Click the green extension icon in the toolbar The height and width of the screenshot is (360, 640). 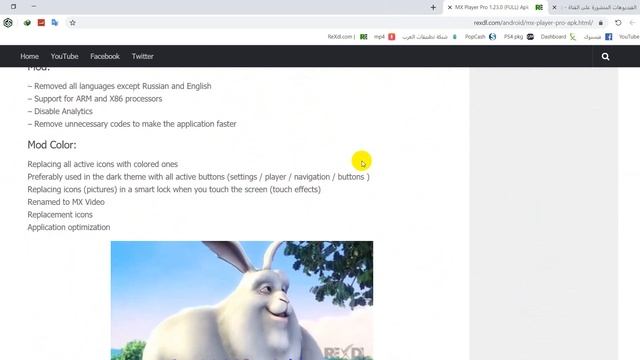27,23
